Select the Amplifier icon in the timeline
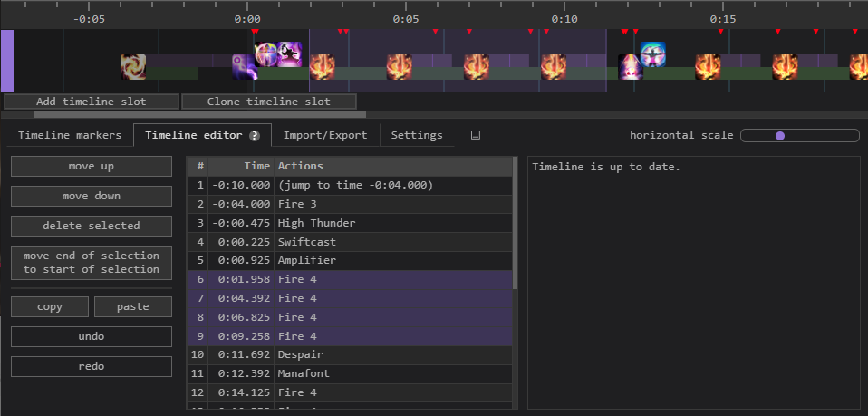Screen dimensions: 868x416 (290, 54)
